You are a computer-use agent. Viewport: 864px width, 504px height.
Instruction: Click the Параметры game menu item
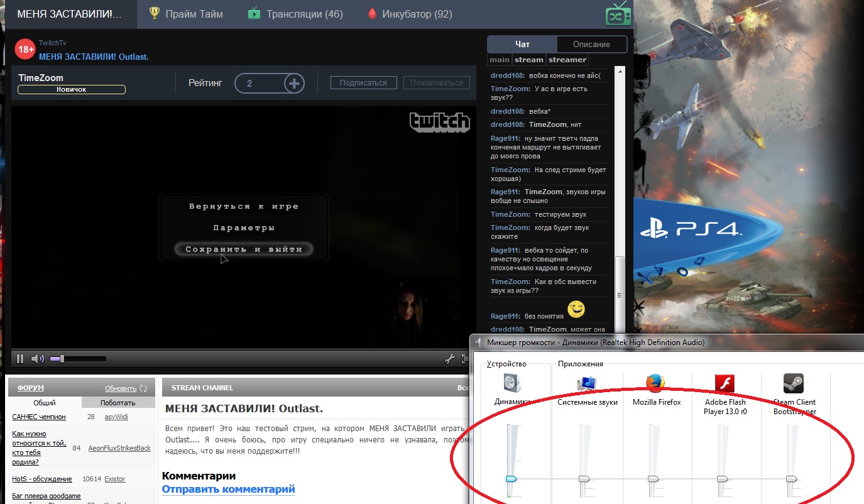(x=244, y=227)
